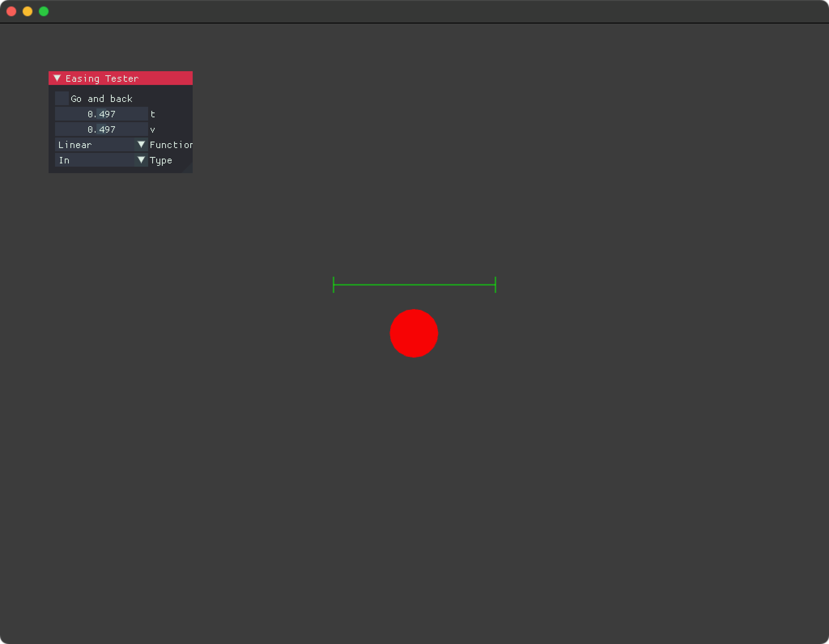This screenshot has width=829, height=644.
Task: Click the Easing Tester title bar
Action: (121, 78)
